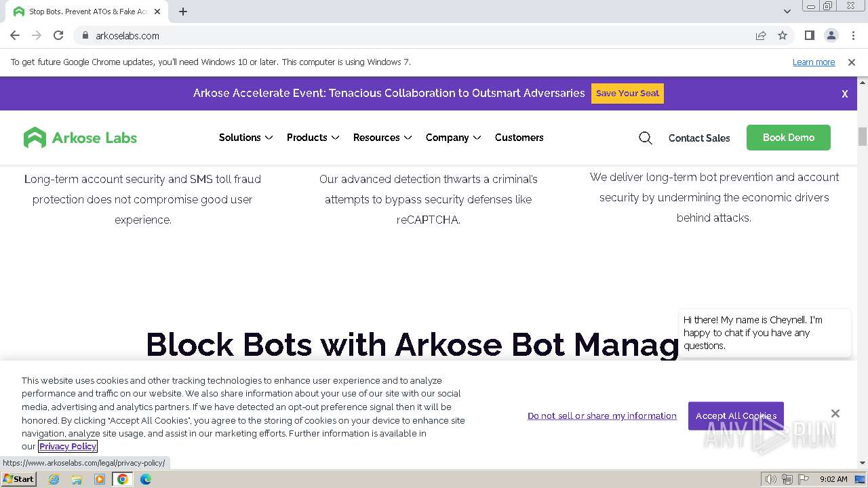Expand the Products dropdown menu
This screenshot has height=488, width=868.
(x=313, y=138)
